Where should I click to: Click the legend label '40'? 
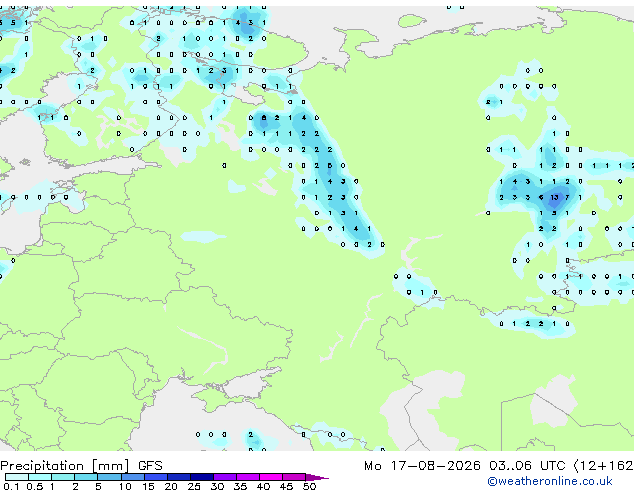pos(263,486)
